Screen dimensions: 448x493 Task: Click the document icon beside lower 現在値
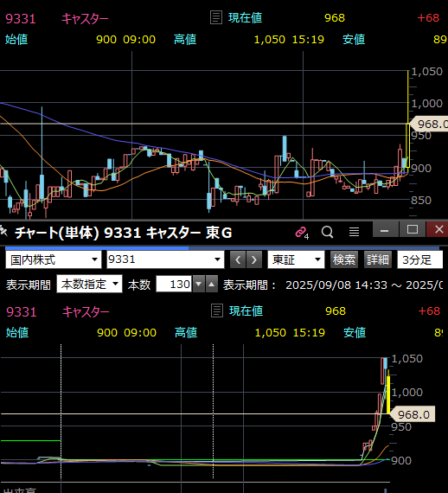tap(217, 311)
